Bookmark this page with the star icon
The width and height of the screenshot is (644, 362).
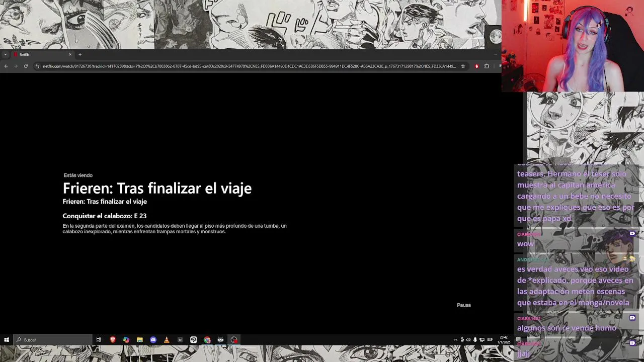tap(463, 66)
